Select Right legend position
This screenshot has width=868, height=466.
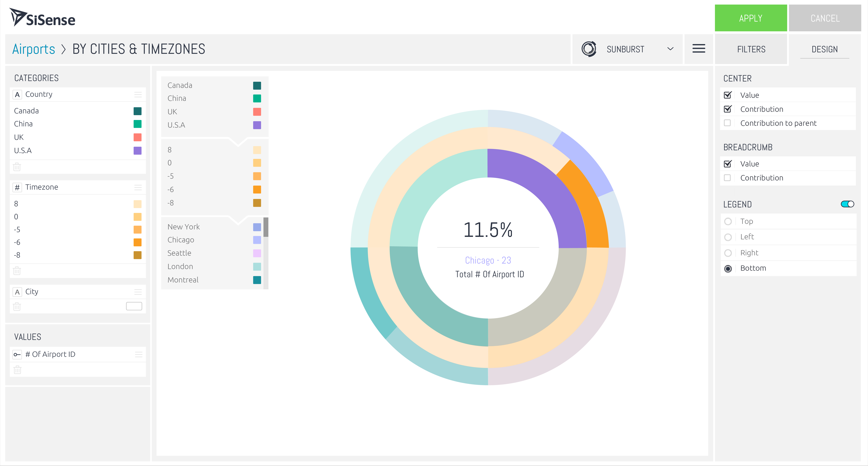pos(728,253)
